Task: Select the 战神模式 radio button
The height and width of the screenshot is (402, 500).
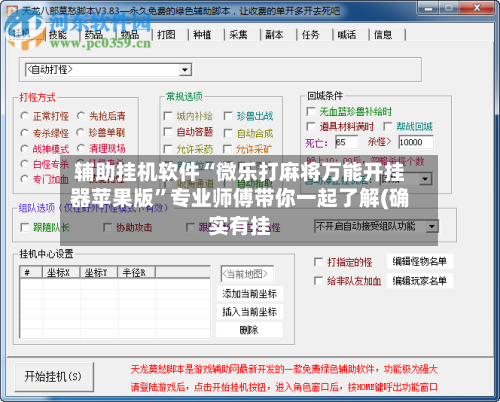Action: point(25,149)
